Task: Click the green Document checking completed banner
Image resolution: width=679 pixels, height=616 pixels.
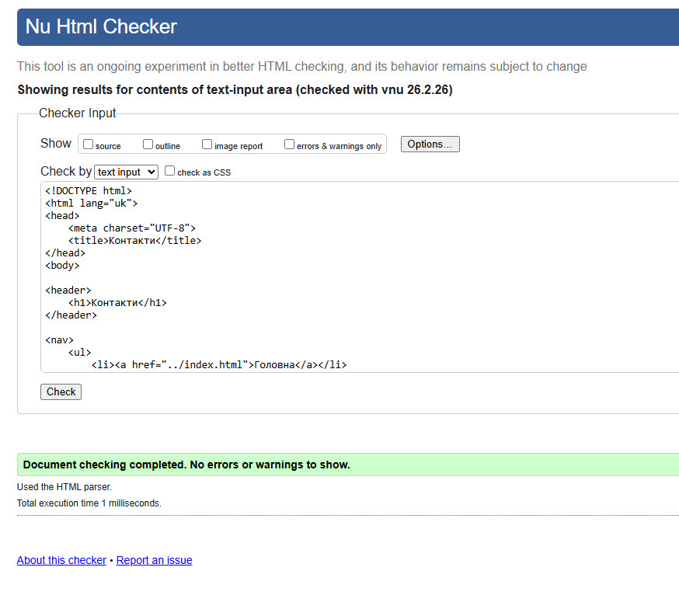Action: 186,465
